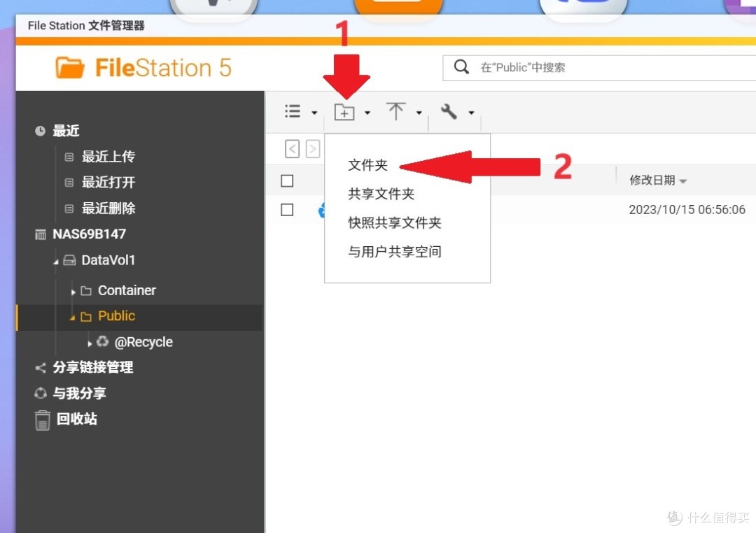Sort by 修改日期 column header
Image resolution: width=756 pixels, height=533 pixels.
[x=652, y=180]
